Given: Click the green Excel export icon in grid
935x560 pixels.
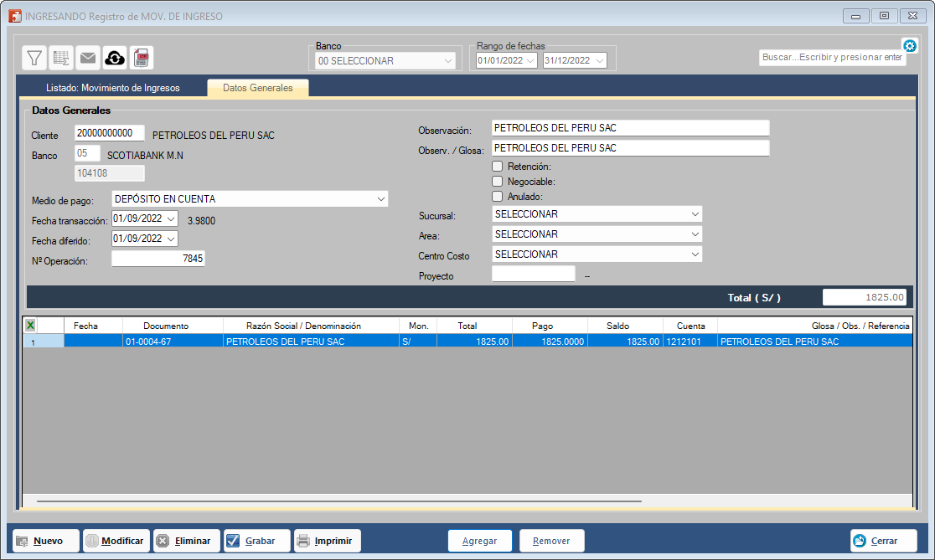Looking at the screenshot, I should (30, 326).
